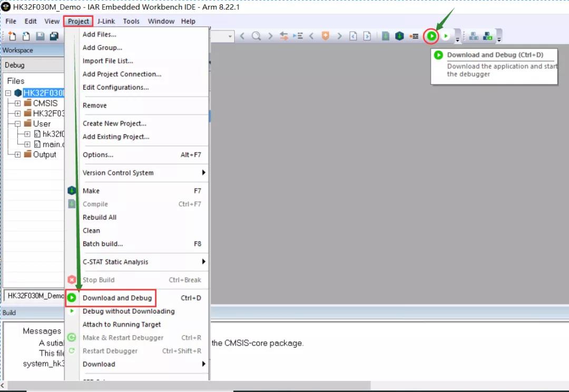Select Add Project Connection... menu entry
Viewport: 569px width, 392px height.
click(137, 74)
